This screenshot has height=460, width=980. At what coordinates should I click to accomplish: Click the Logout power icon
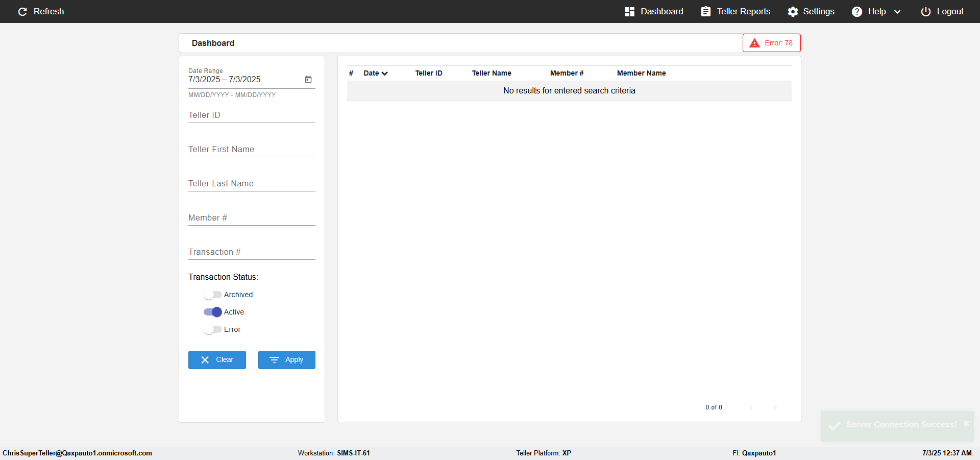[925, 11]
